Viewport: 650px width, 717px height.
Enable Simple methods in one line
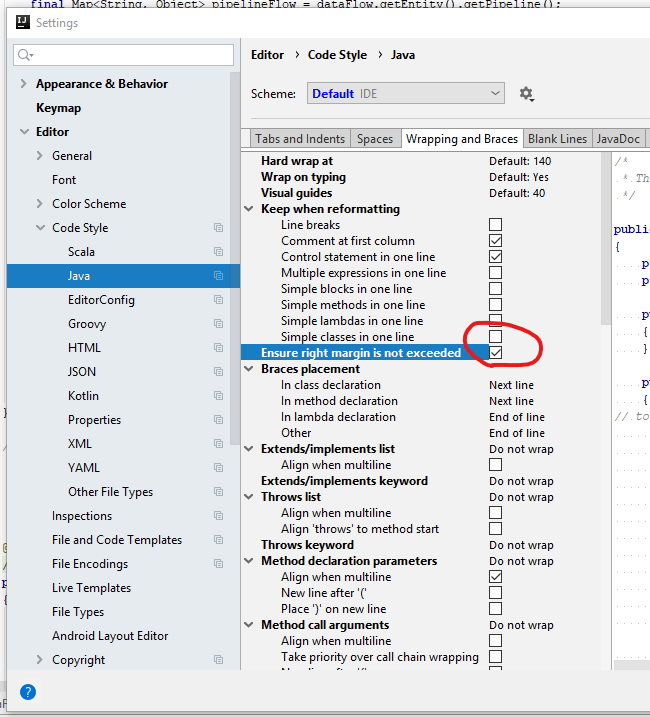coord(495,305)
